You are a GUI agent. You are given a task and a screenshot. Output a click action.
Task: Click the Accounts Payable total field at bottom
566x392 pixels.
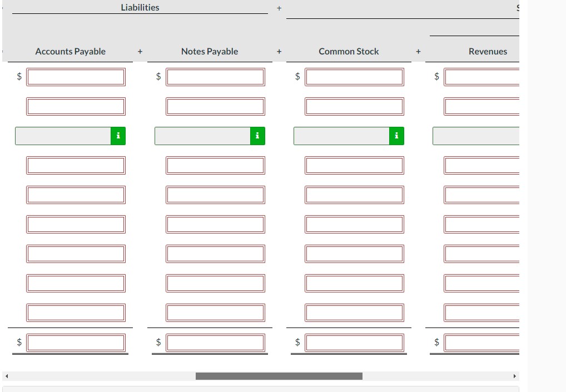76,343
